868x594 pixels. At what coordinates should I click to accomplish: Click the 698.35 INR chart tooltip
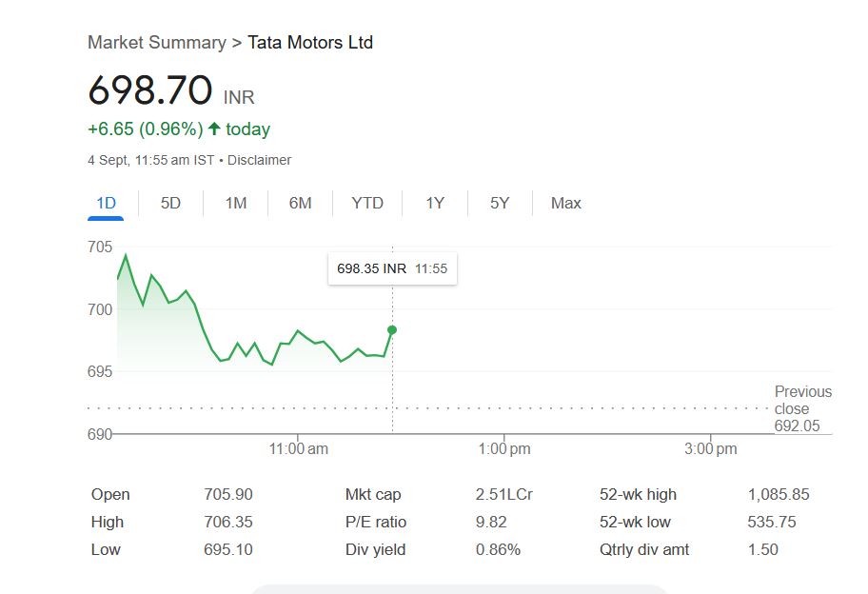[391, 269]
